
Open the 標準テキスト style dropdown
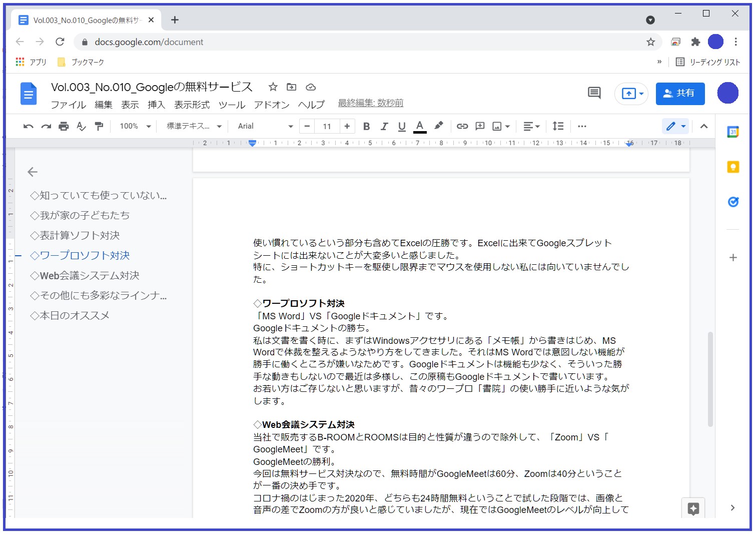(194, 127)
